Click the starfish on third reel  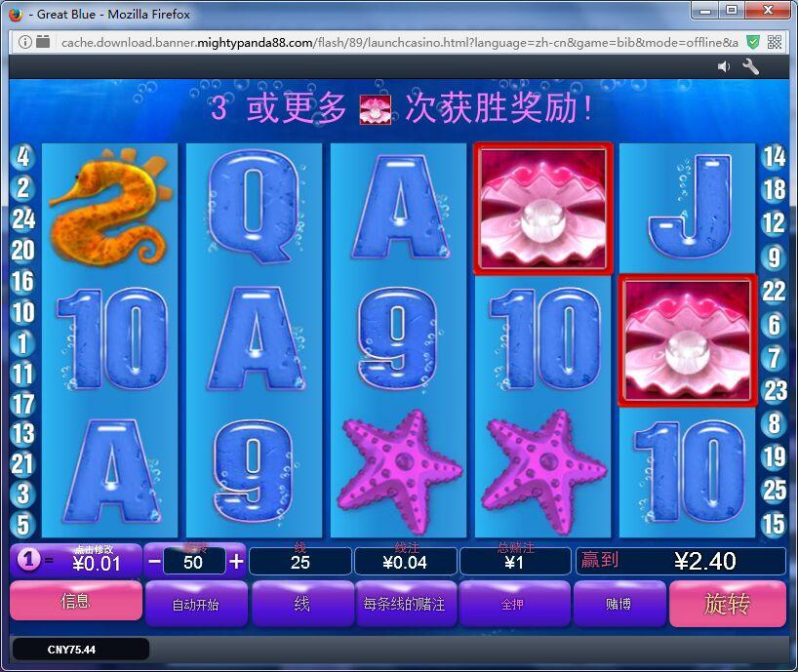click(398, 471)
